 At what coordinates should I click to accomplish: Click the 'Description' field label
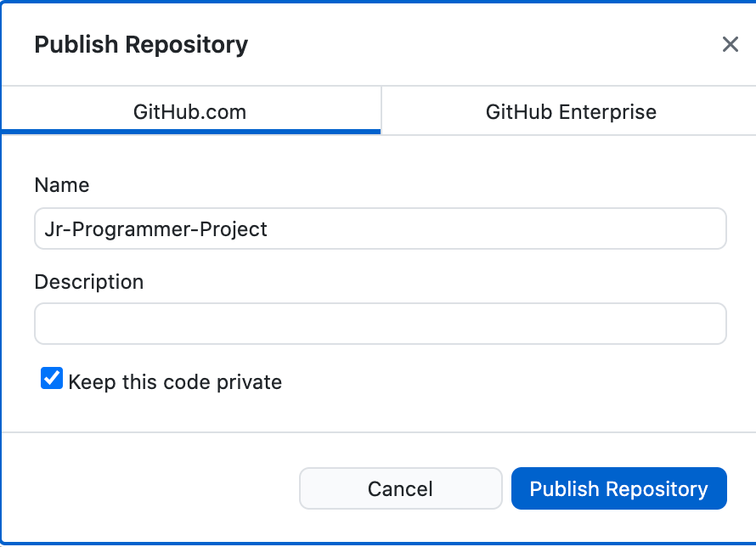(x=89, y=281)
